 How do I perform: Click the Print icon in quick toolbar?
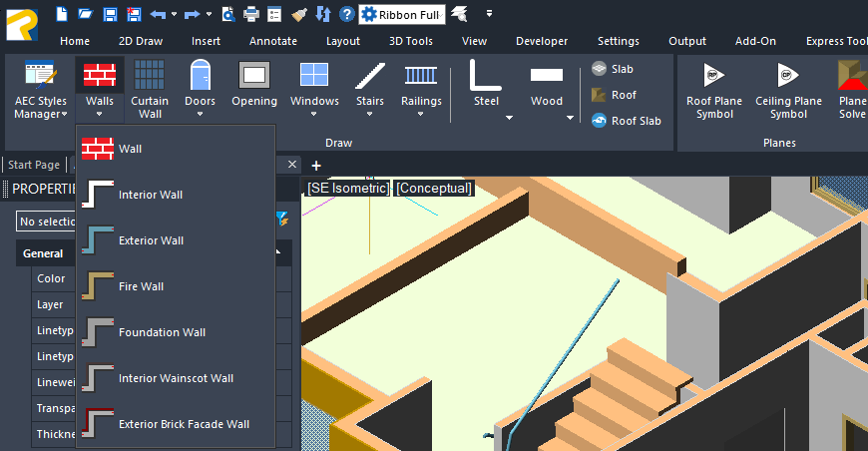251,14
